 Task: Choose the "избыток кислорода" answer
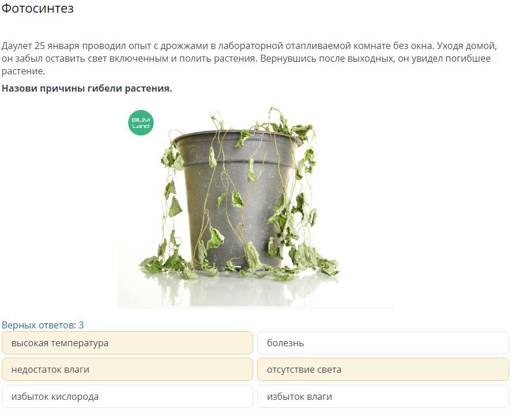[x=127, y=396]
